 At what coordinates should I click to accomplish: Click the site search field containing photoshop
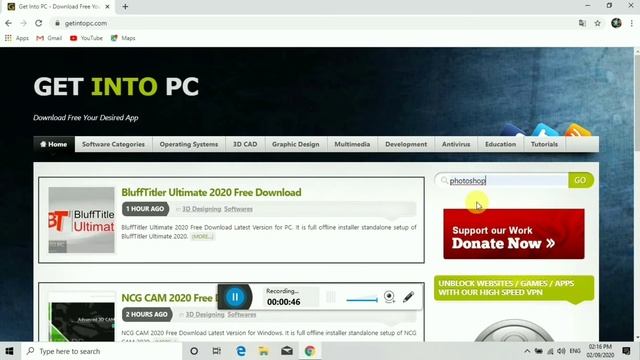[502, 180]
